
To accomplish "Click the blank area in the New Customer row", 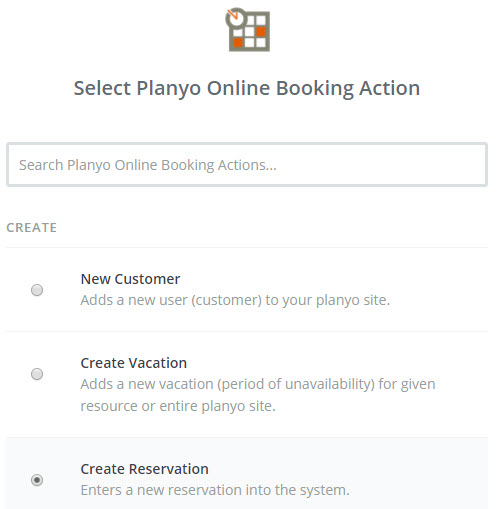I will (440, 289).
